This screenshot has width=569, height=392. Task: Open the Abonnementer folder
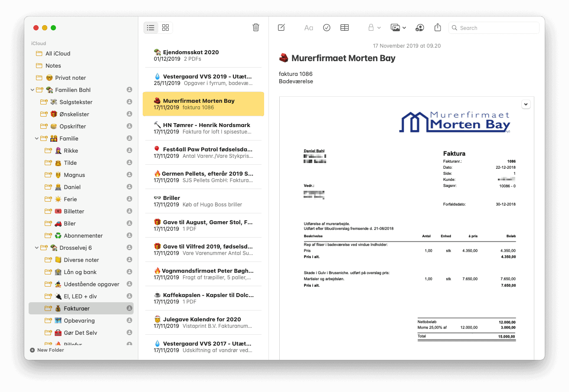point(81,235)
